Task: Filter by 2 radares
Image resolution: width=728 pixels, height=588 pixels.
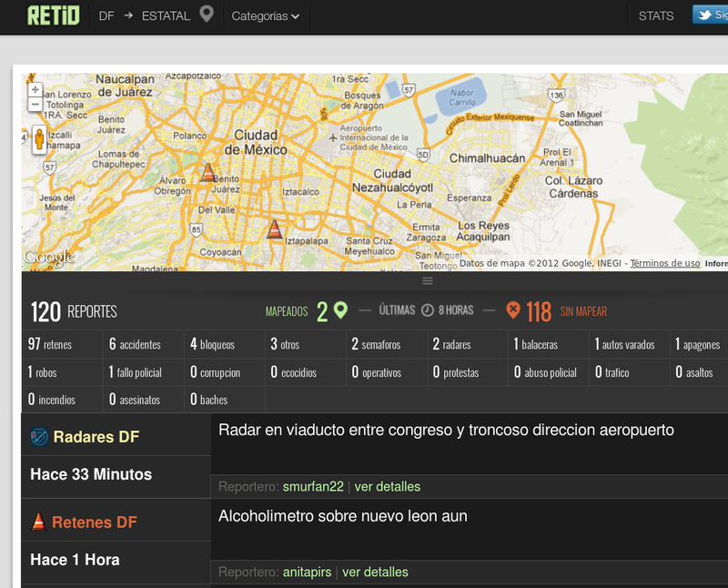Action: [x=468, y=344]
